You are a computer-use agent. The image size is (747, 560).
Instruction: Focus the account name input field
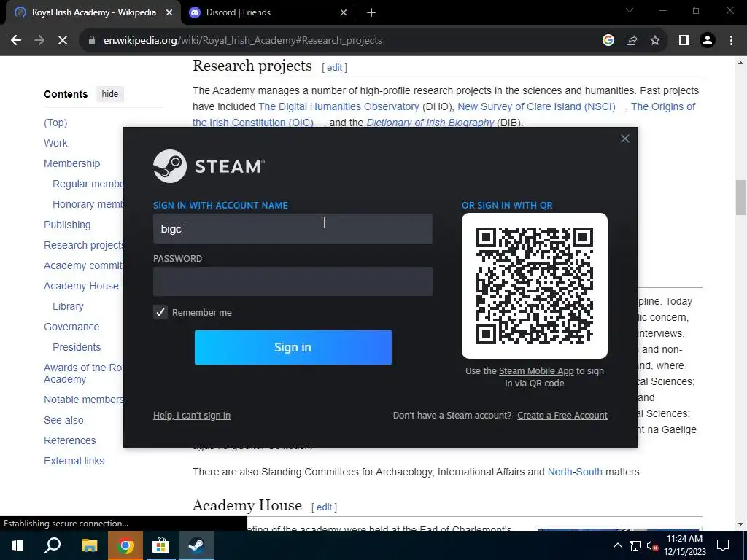(293, 228)
